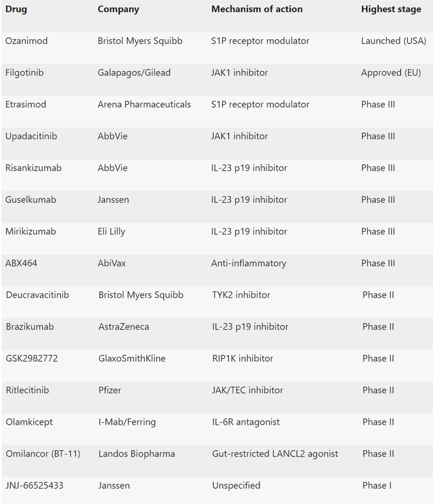
Task: Click the Pfizer company cell
Action: click(110, 390)
